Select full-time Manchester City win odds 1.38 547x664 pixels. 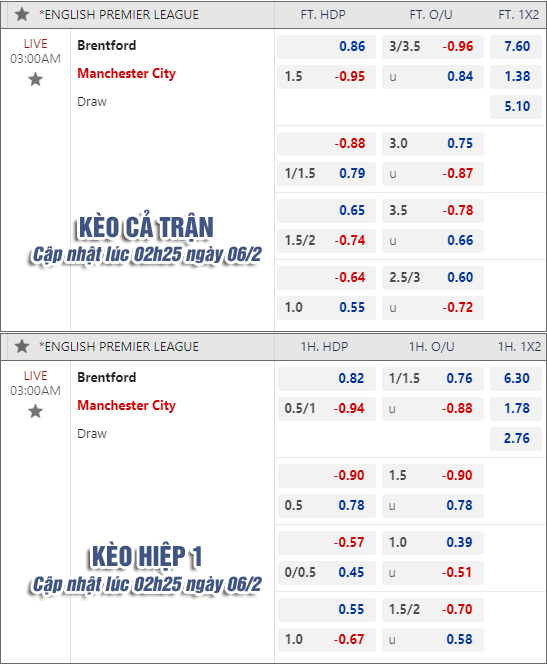pyautogui.click(x=516, y=77)
